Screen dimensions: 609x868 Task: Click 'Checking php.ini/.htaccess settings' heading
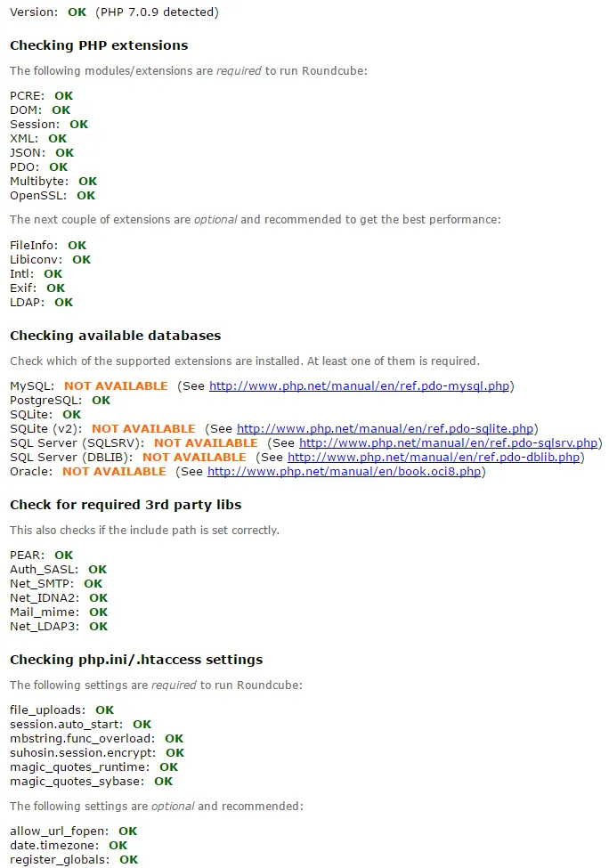click(x=136, y=660)
